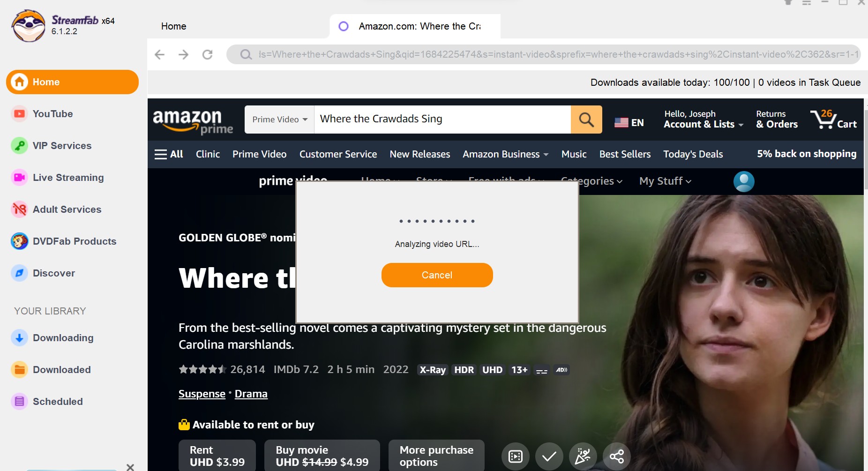This screenshot has width=868, height=471.
Task: Click the X-Ray badge
Action: pos(433,370)
